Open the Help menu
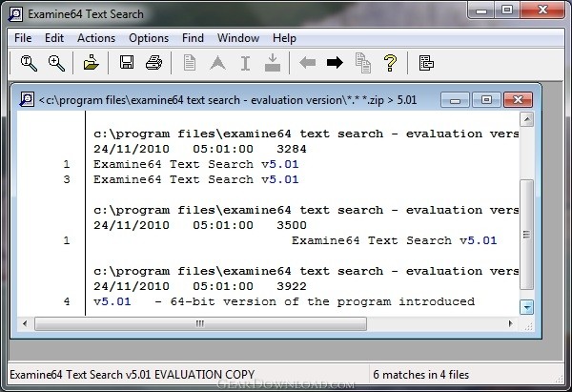Image resolution: width=572 pixels, height=392 pixels. tap(284, 38)
